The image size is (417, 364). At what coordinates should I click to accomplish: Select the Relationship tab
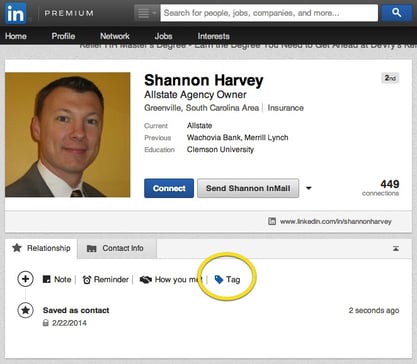[x=41, y=248]
